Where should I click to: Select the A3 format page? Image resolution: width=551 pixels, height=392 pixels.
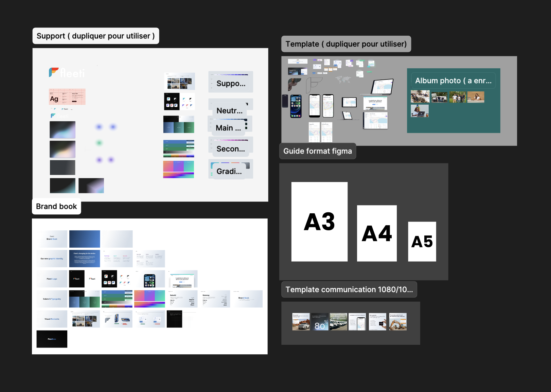pos(319,222)
